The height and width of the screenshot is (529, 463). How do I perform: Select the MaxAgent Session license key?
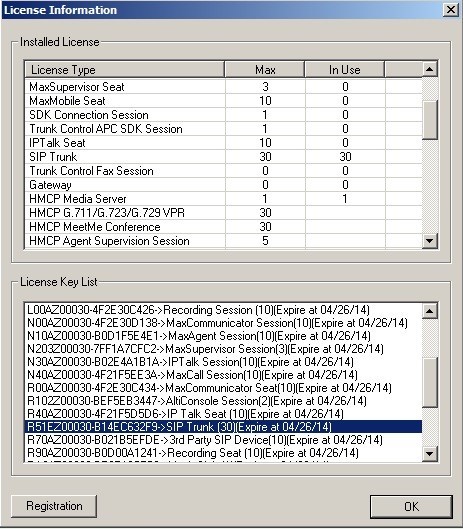point(199,336)
